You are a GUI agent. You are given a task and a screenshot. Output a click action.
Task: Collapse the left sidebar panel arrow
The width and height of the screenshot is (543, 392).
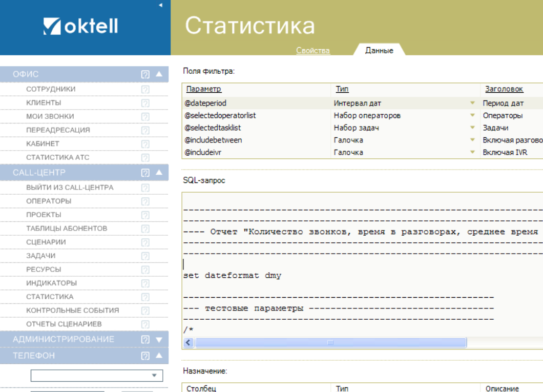point(160,5)
